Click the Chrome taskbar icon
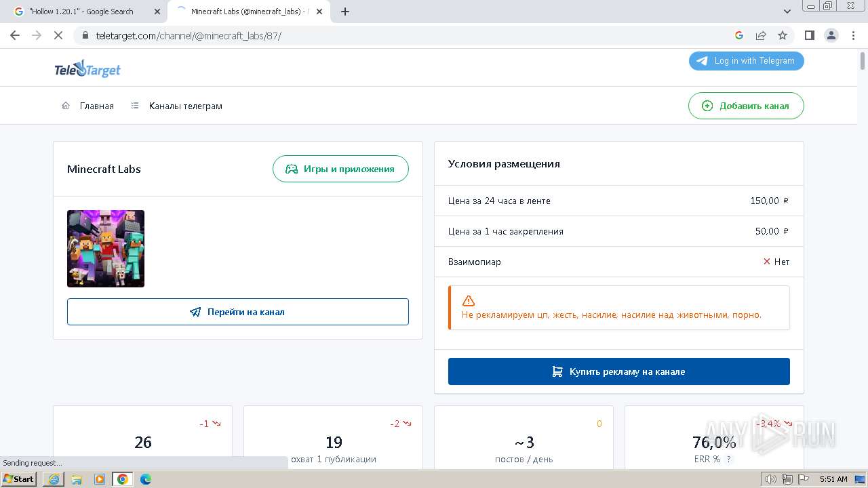Image resolution: width=868 pixels, height=488 pixels. point(123,479)
